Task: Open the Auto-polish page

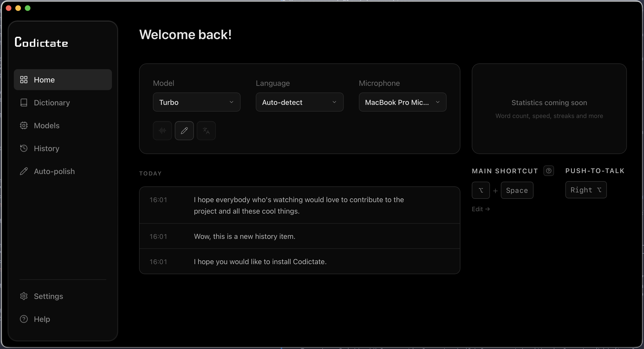Action: [63, 171]
